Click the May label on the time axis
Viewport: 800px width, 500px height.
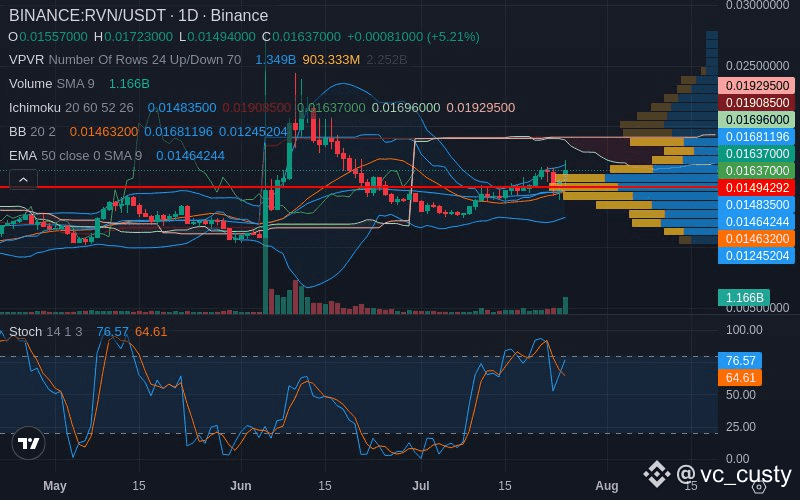(55, 486)
